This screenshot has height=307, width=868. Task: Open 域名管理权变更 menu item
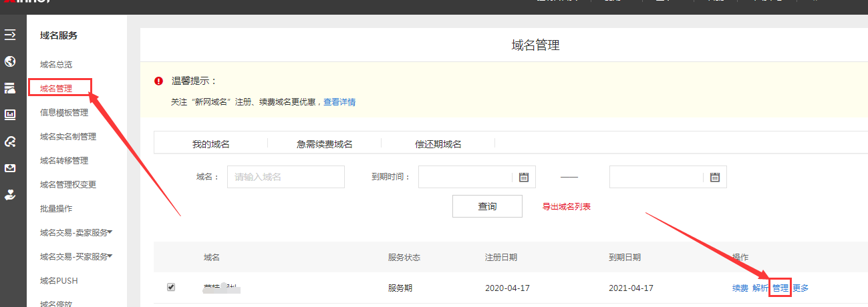pos(68,184)
